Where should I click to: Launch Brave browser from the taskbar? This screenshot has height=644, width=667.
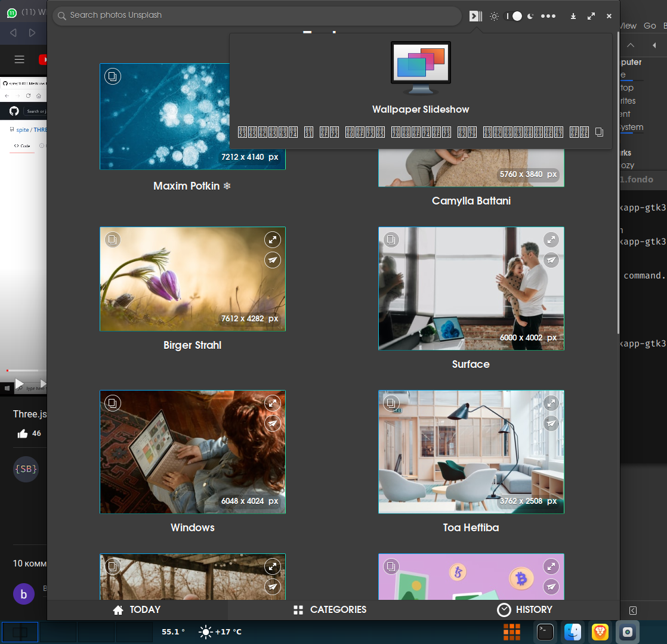click(x=600, y=631)
